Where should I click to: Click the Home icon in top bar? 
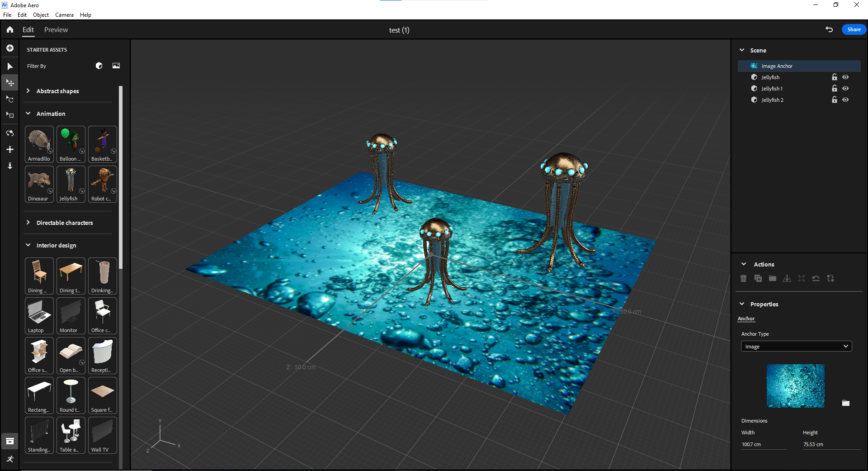tap(10, 30)
